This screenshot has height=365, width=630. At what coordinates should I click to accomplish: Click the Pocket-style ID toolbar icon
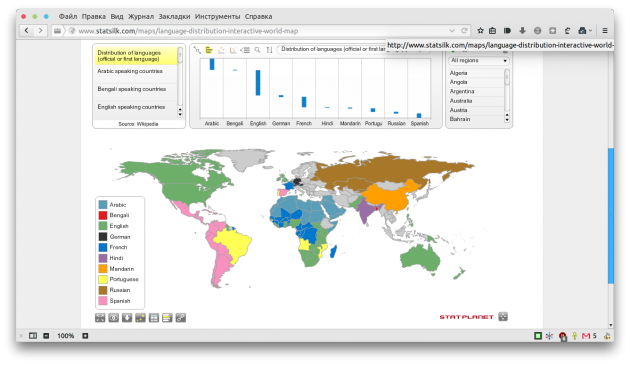tap(507, 31)
